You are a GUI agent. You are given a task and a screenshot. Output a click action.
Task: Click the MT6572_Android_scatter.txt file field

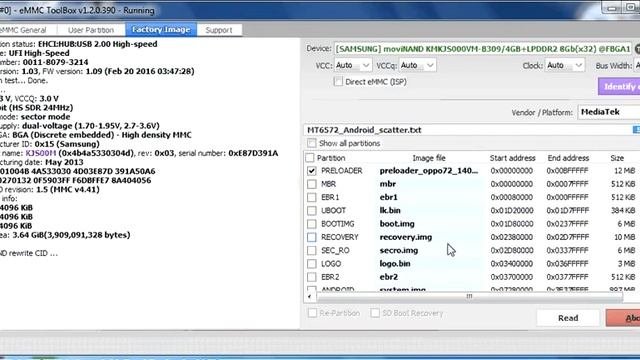467,130
